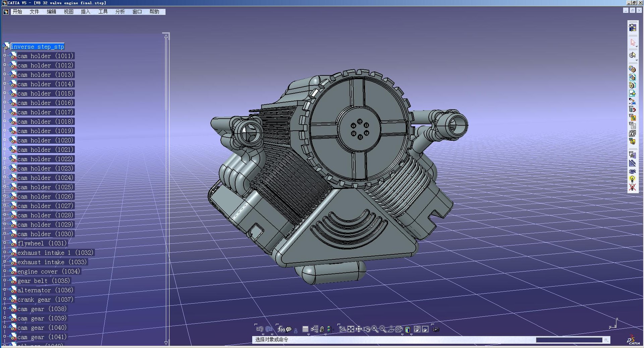
Task: Expand the crank gear (1037) node
Action: pos(5,299)
